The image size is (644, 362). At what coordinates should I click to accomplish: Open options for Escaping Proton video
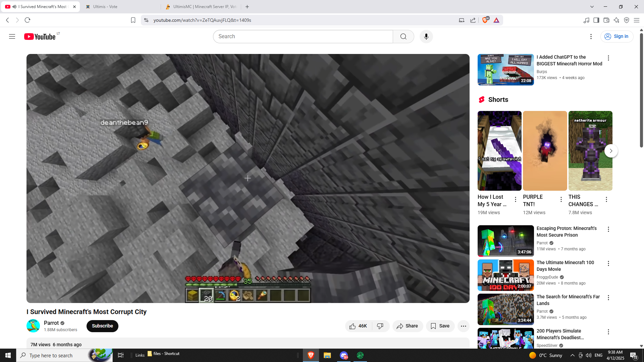pyautogui.click(x=608, y=229)
